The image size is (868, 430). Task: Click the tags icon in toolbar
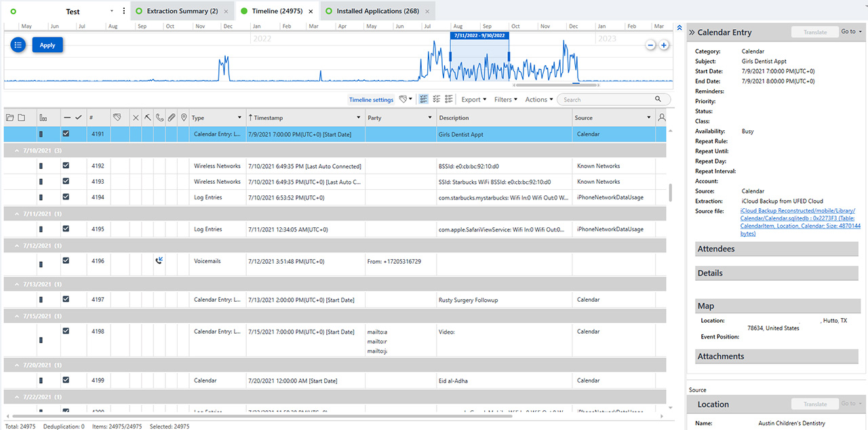pyautogui.click(x=404, y=100)
